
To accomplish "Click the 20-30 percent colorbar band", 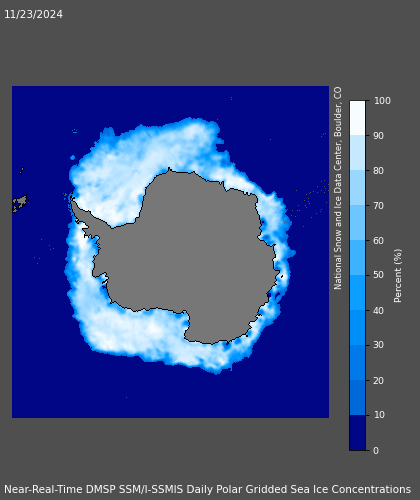I will point(357,362).
